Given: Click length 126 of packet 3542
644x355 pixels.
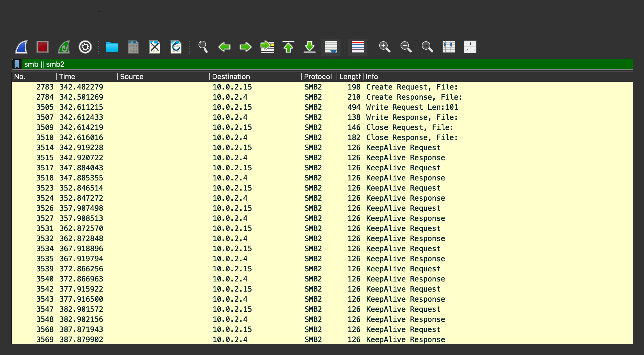Looking at the screenshot, I should (x=354, y=289).
